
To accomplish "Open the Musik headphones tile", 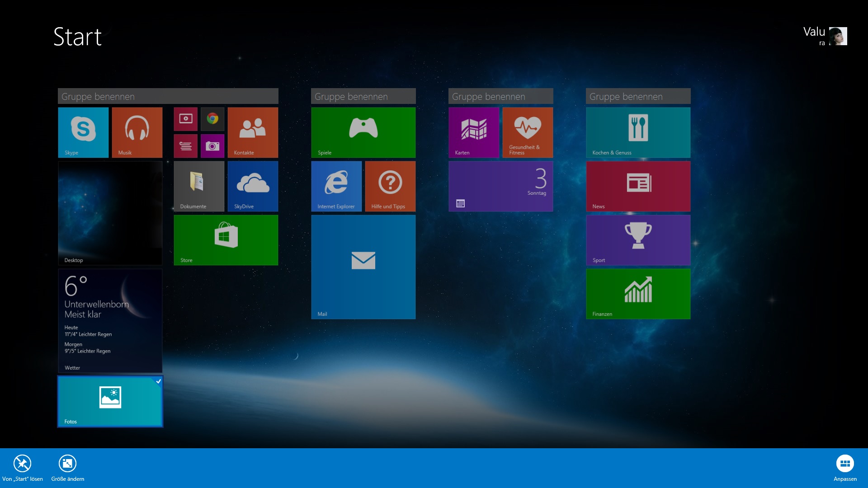I will [137, 132].
